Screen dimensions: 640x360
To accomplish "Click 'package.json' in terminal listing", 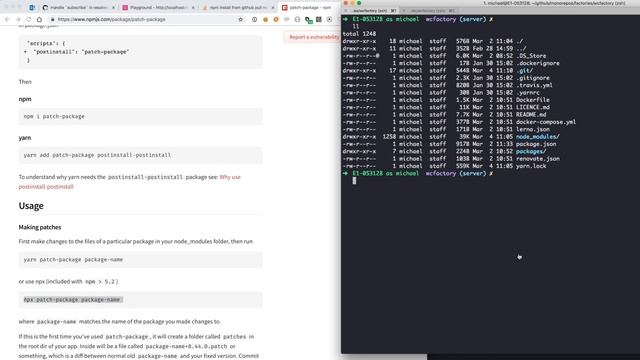I will (536, 144).
